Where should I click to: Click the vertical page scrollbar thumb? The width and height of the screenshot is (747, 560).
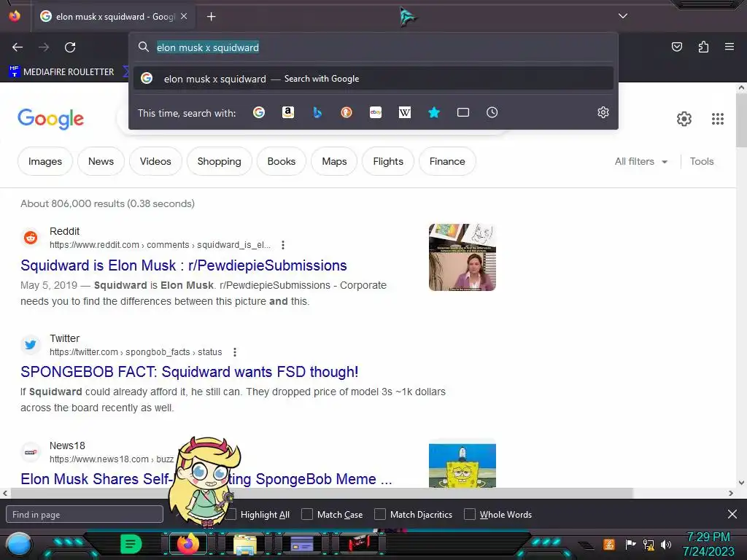(741, 121)
